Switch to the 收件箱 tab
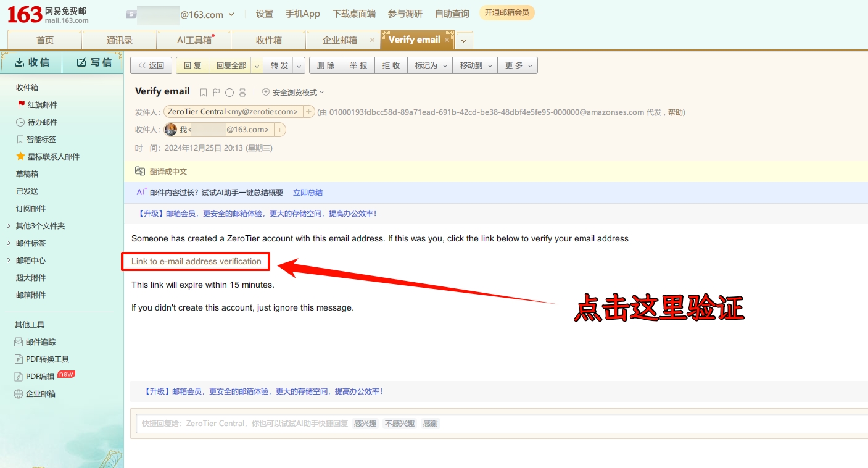This screenshot has height=468, width=868. tap(269, 40)
